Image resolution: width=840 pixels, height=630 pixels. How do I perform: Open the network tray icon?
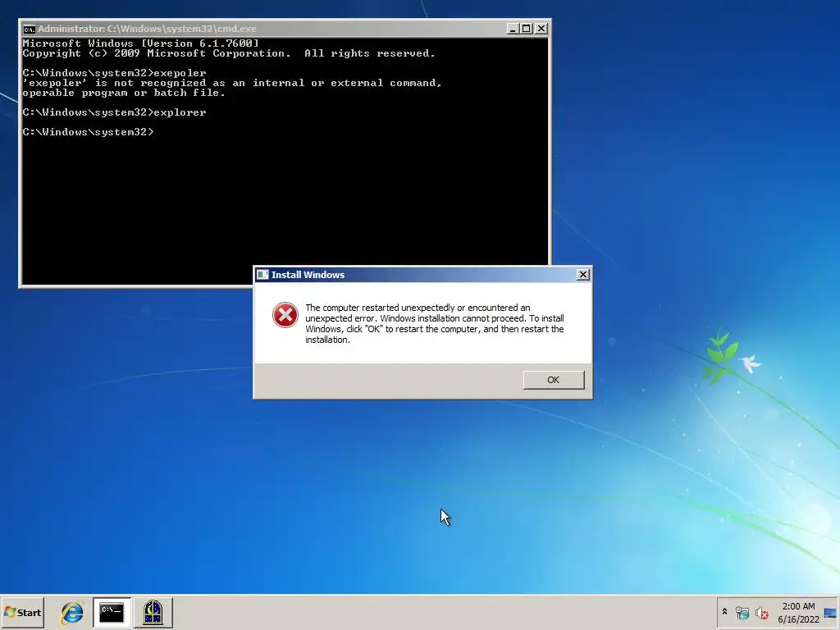pos(742,612)
